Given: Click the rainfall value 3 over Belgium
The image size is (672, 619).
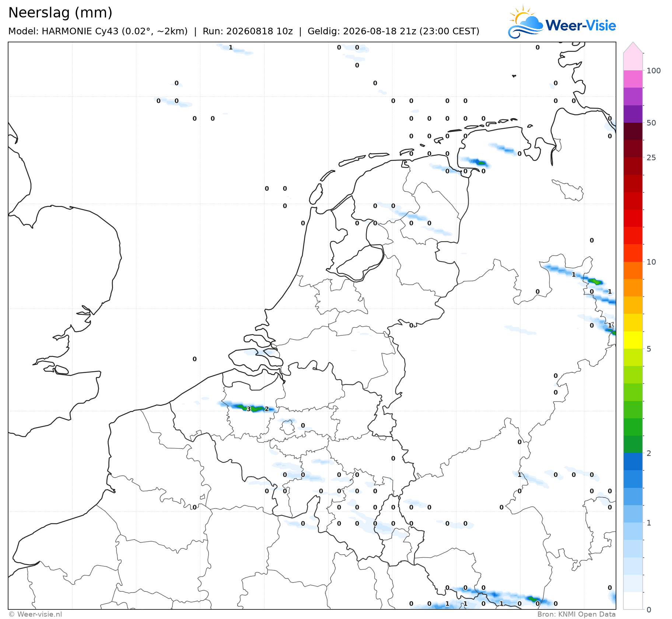Looking at the screenshot, I should tap(249, 409).
